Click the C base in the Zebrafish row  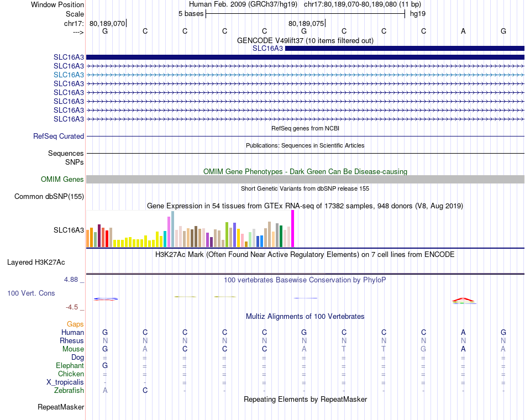click(x=145, y=391)
